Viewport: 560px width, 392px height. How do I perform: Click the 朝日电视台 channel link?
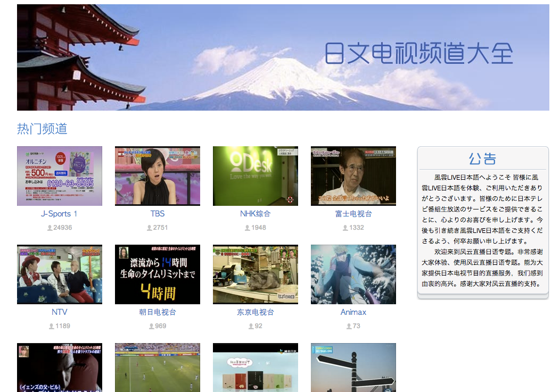158,312
